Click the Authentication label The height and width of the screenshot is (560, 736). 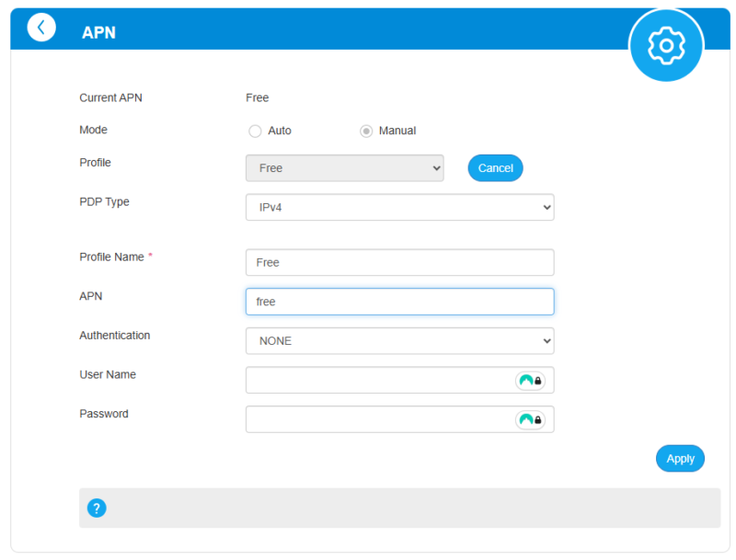(x=115, y=336)
